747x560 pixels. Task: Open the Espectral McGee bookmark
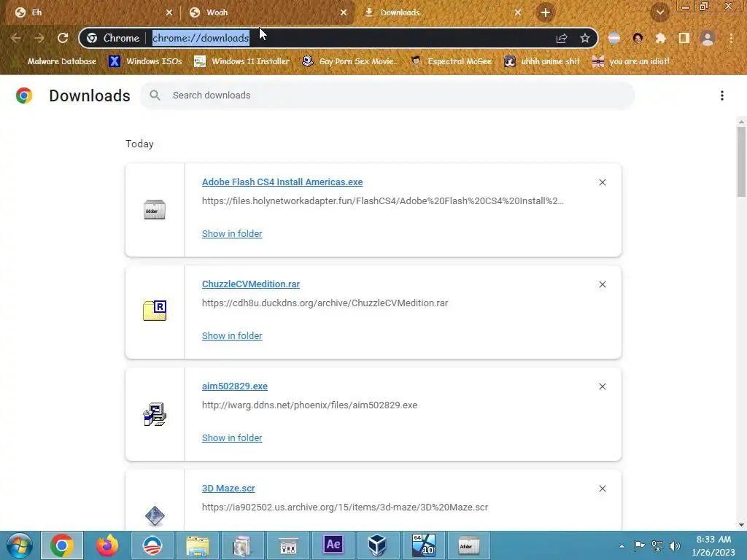(x=452, y=61)
